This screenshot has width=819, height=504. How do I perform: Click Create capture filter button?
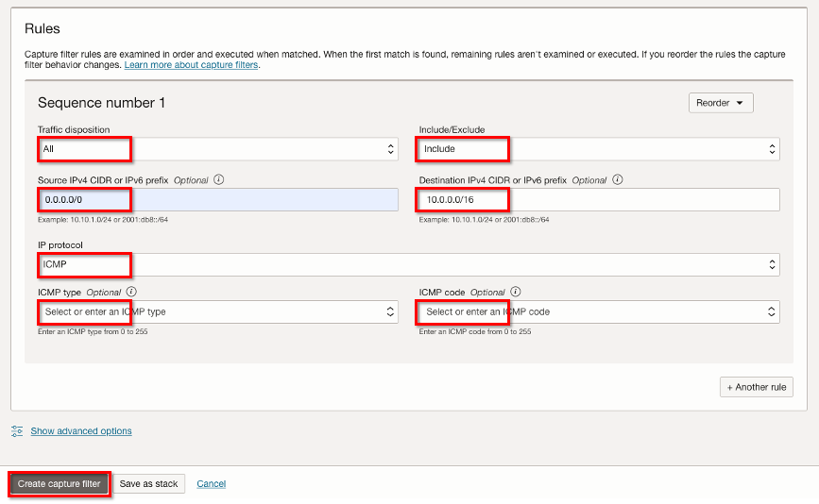coord(59,483)
